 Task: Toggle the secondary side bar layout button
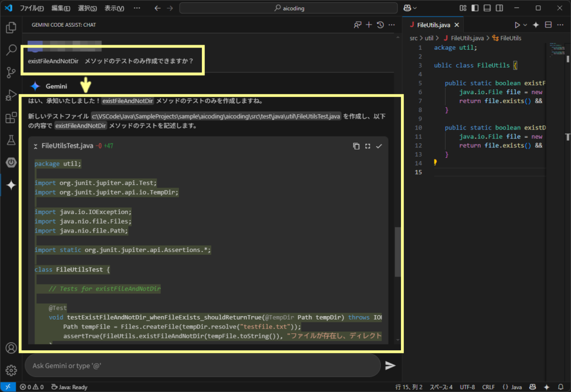pos(499,8)
